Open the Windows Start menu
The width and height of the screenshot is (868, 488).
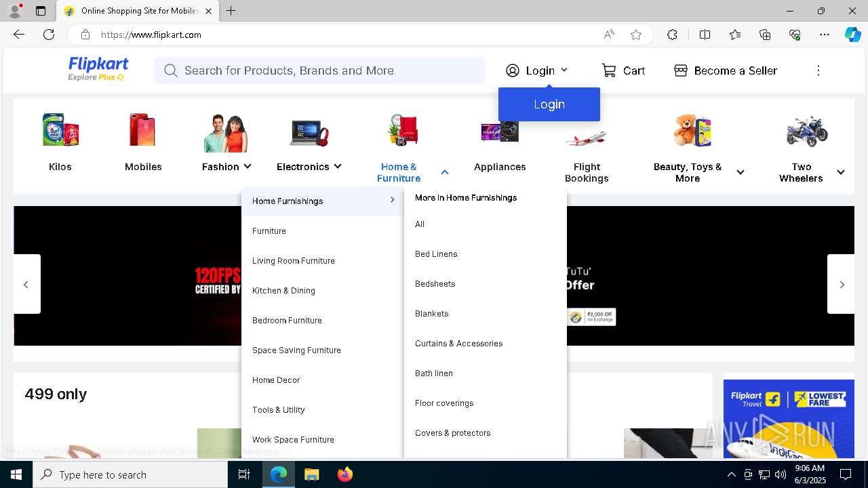(16, 474)
